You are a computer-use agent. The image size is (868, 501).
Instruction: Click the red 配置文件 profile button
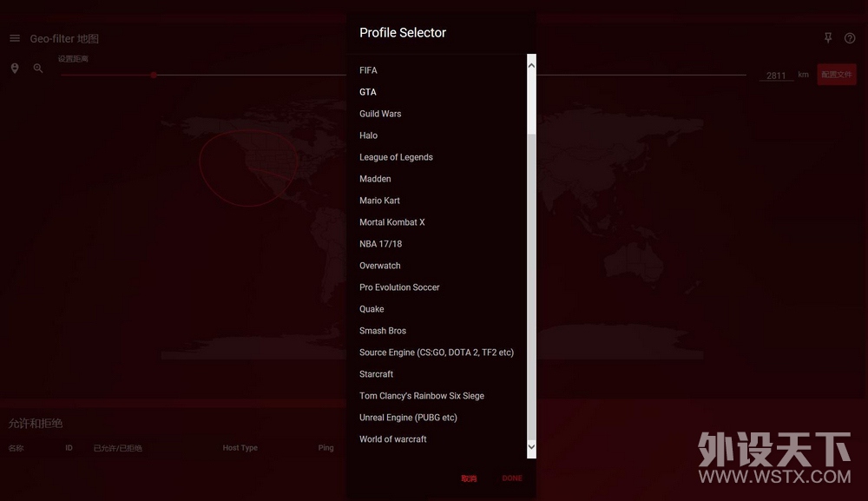(837, 75)
